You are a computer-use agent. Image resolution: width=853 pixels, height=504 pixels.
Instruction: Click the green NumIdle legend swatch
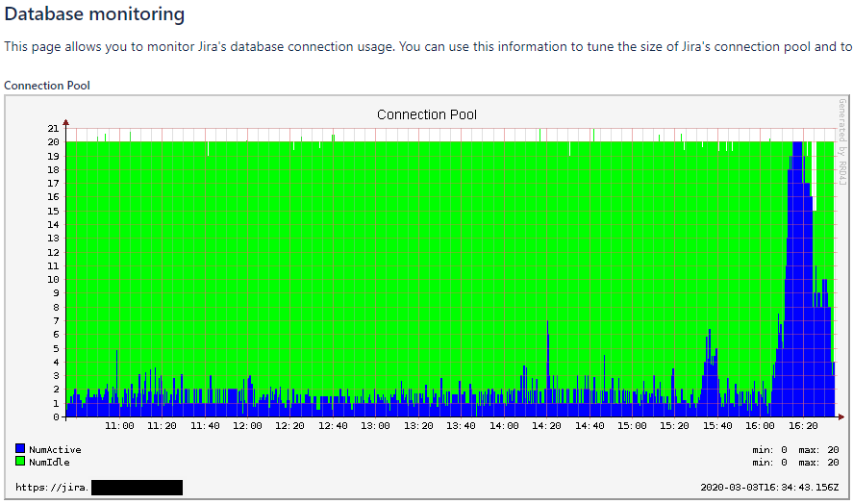(20, 461)
